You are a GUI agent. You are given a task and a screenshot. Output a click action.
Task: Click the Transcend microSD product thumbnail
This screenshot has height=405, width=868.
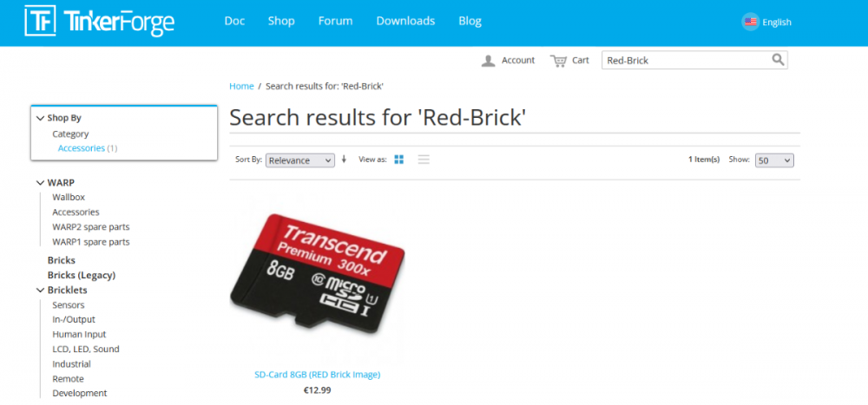click(317, 274)
